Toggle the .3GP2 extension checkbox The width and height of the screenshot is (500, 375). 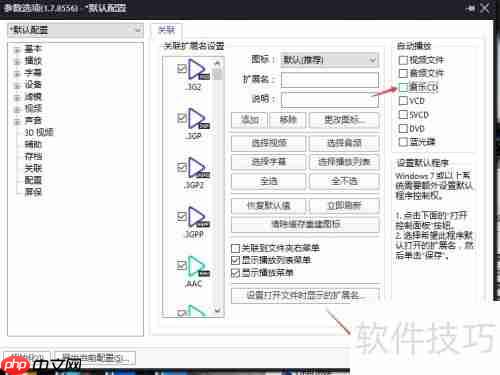[182, 166]
